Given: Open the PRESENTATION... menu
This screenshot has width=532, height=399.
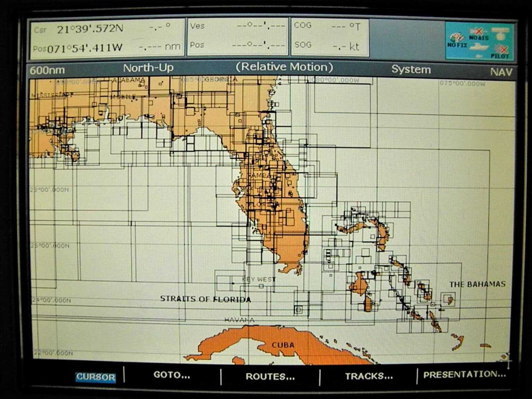Looking at the screenshot, I should click(x=463, y=374).
